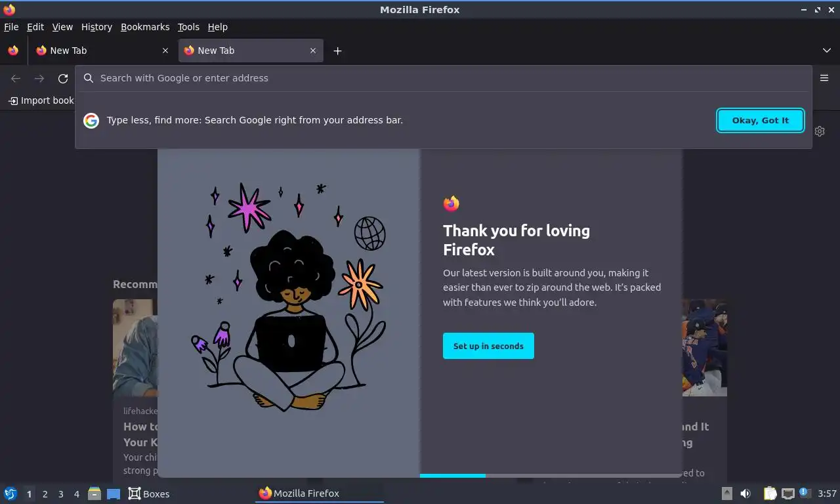Reload the current page
The image size is (840, 504).
point(63,79)
